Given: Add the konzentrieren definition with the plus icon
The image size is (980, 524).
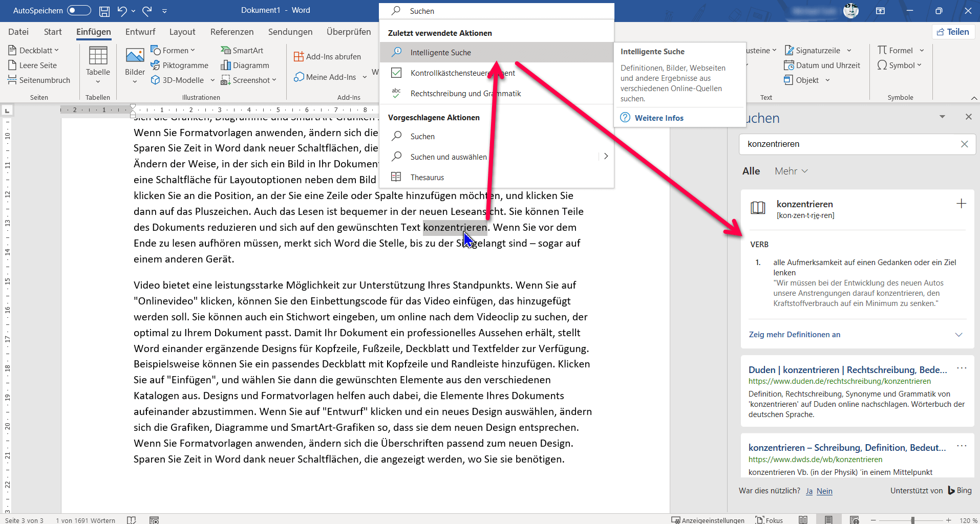Looking at the screenshot, I should (961, 204).
